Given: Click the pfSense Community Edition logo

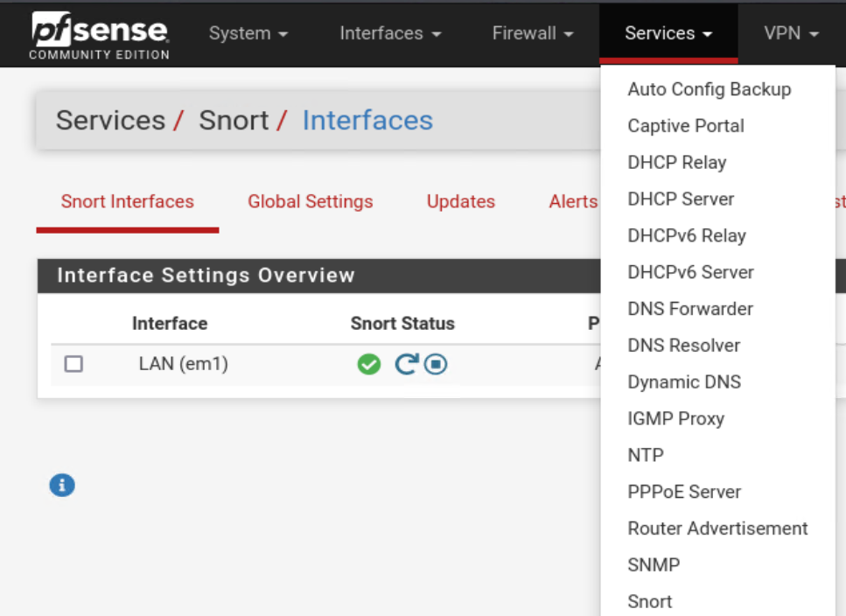Looking at the screenshot, I should pos(99,35).
